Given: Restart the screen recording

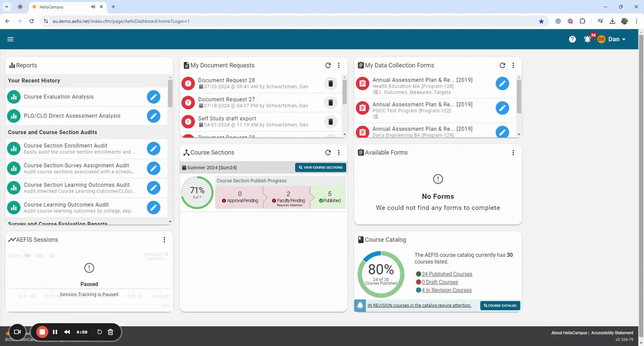Looking at the screenshot, I should [x=99, y=332].
